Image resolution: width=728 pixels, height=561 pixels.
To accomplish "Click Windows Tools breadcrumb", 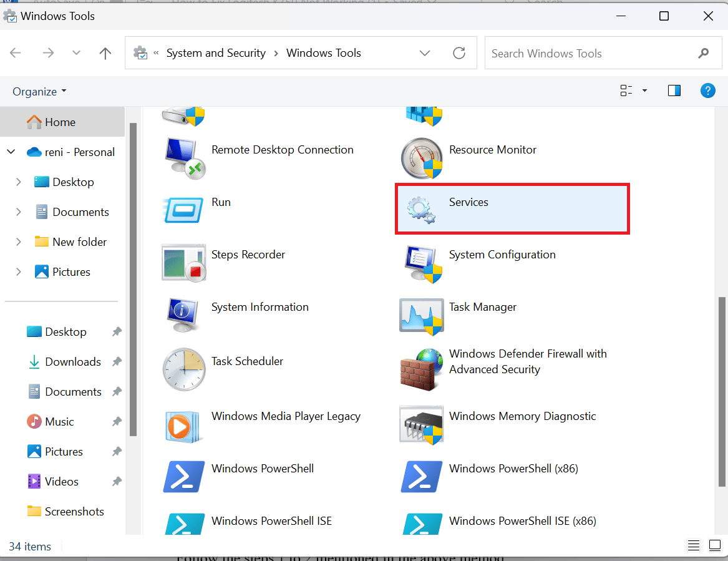I will (324, 53).
